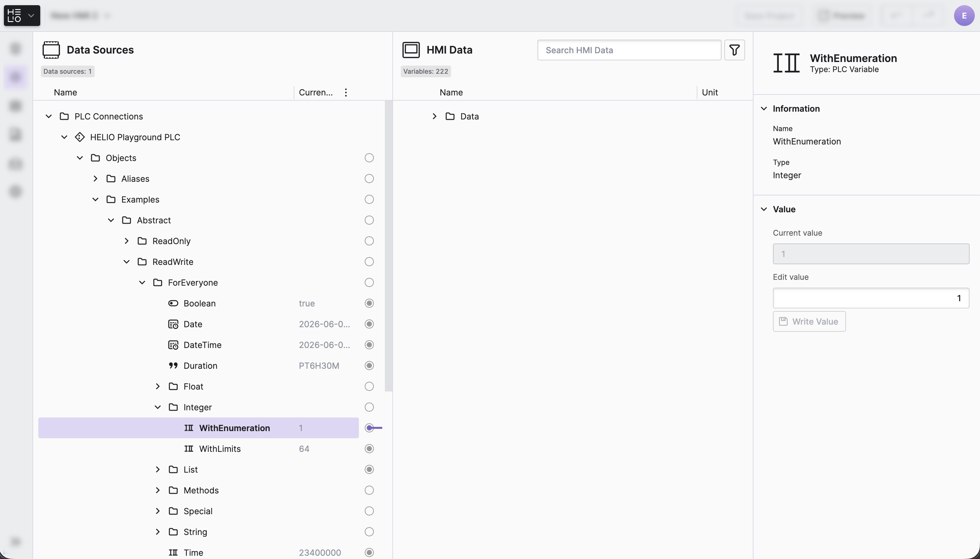Expand the Float folder
Image resolution: width=980 pixels, height=559 pixels.
point(158,386)
